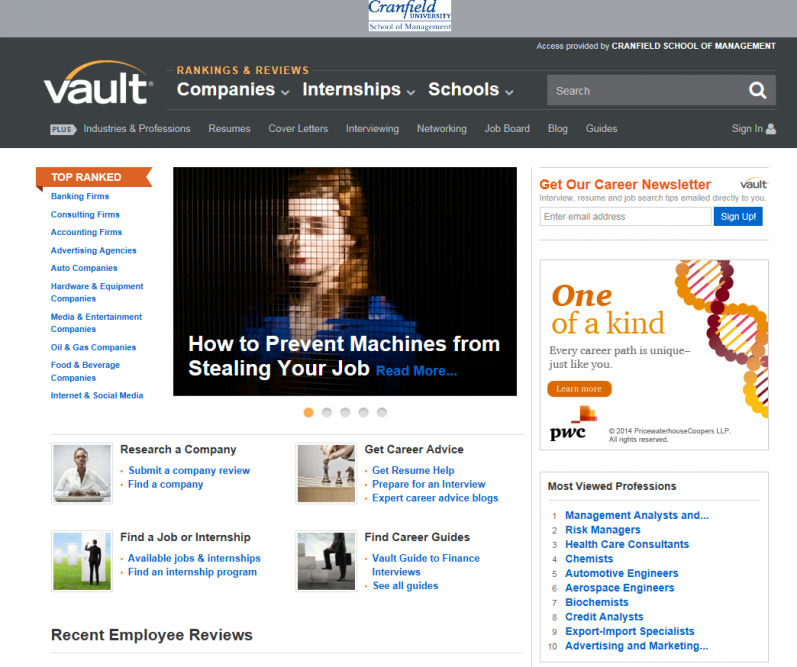This screenshot has height=667, width=797.
Task: Click the Enter email address field
Action: (625, 217)
